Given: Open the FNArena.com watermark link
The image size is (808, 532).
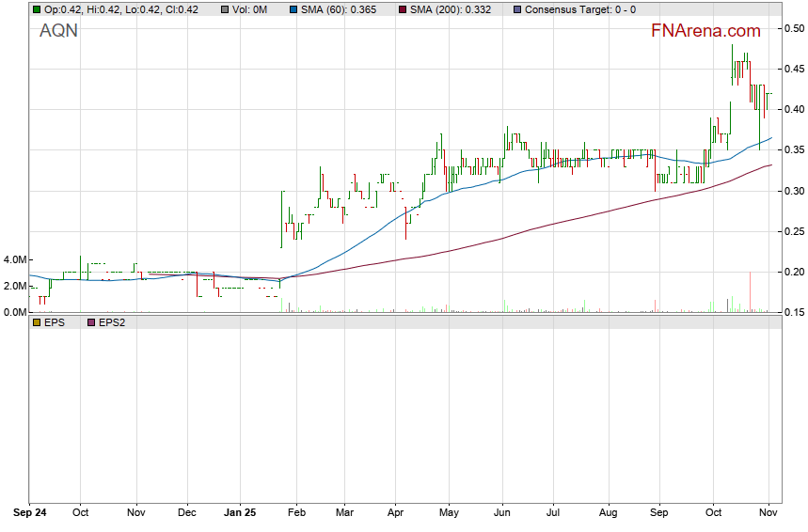Looking at the screenshot, I should pyautogui.click(x=705, y=30).
